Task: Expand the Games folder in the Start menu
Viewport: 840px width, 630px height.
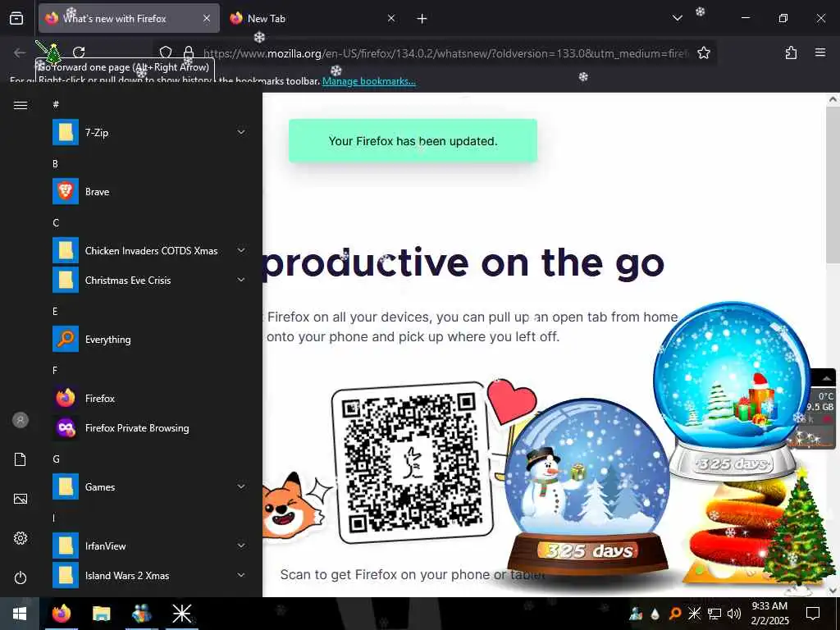Action: (x=149, y=487)
